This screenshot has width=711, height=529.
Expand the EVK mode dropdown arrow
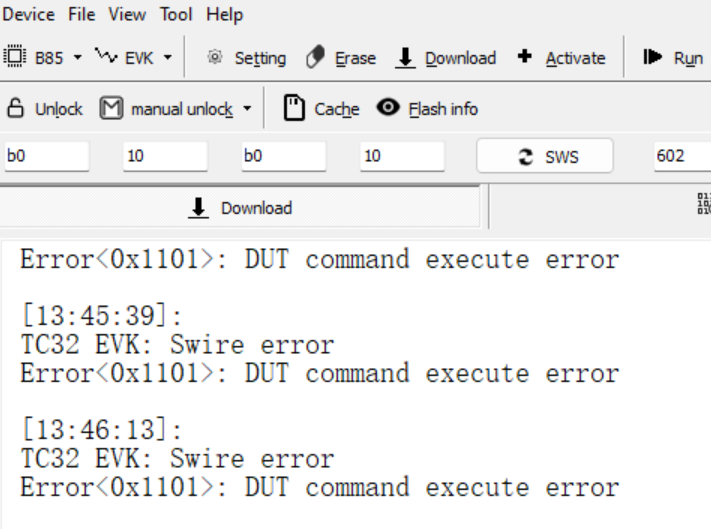click(168, 58)
